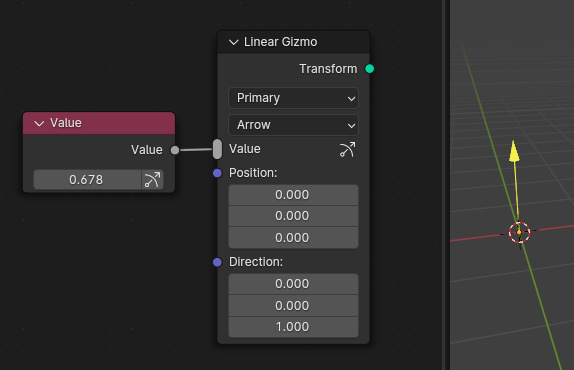The image size is (574, 370).
Task: Click the Transform output socket
Action: click(370, 69)
